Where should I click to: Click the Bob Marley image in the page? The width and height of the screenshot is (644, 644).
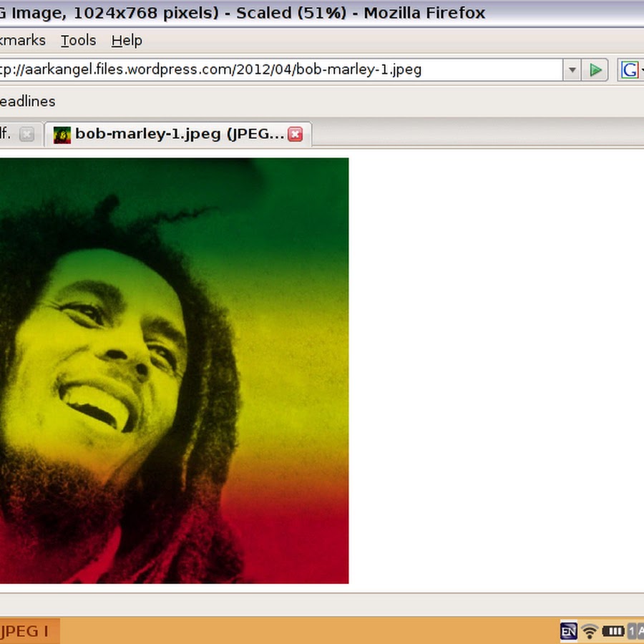(174, 371)
